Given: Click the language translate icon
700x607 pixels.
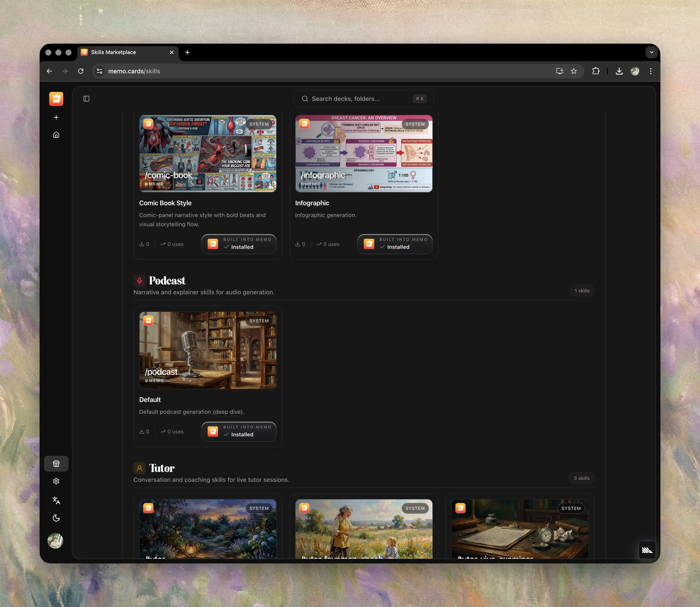Looking at the screenshot, I should coord(56,500).
